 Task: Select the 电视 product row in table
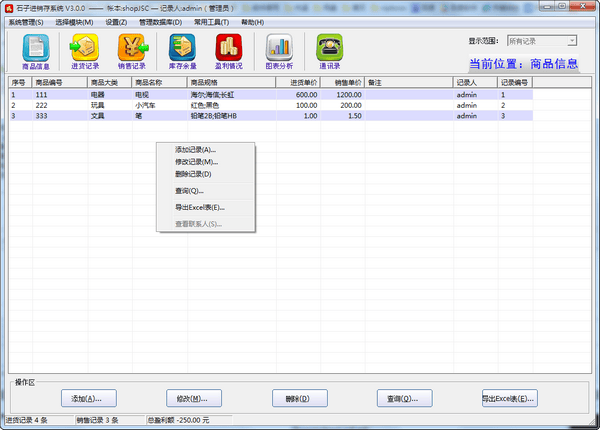(x=145, y=94)
